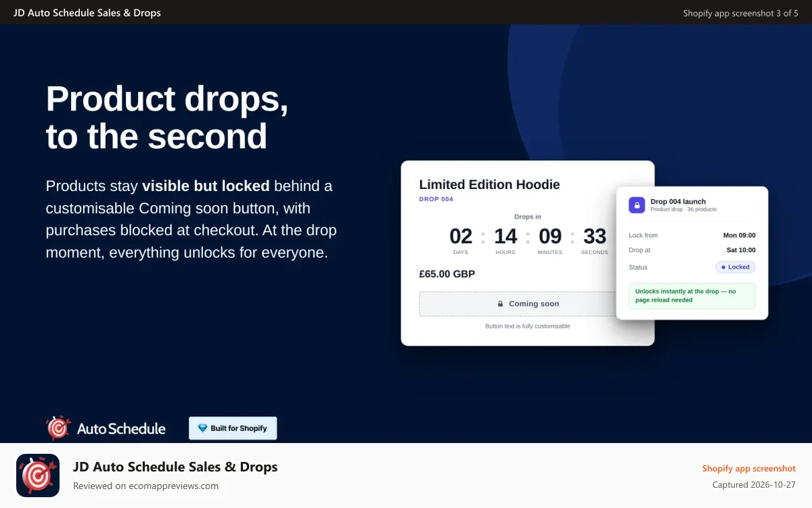The width and height of the screenshot is (812, 508).
Task: Click the 14 hours countdown value
Action: point(505,236)
